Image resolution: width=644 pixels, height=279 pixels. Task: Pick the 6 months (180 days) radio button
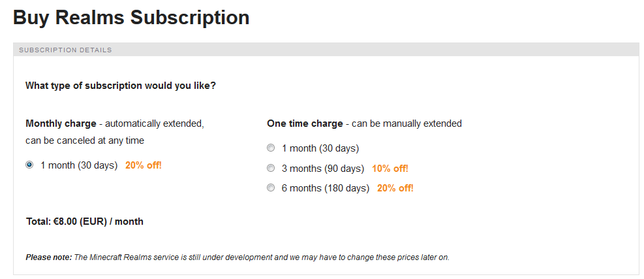[271, 188]
